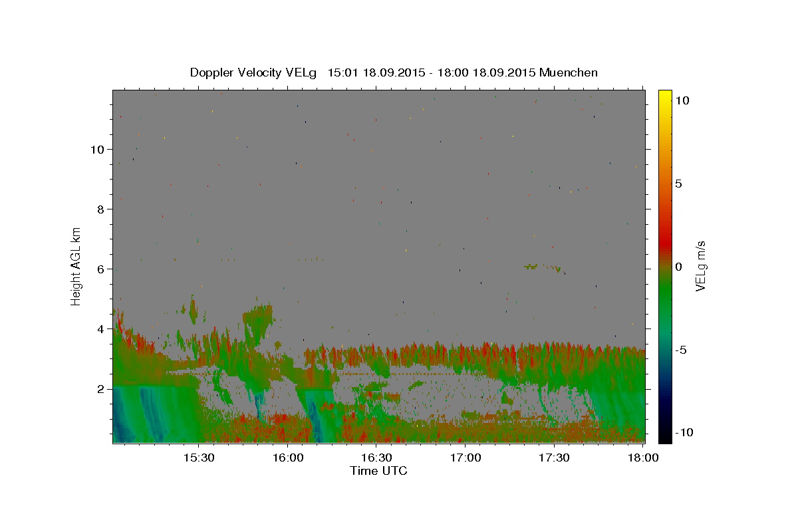Click the height axis label 4
Screen dimensions: 798x532
[x=101, y=329]
